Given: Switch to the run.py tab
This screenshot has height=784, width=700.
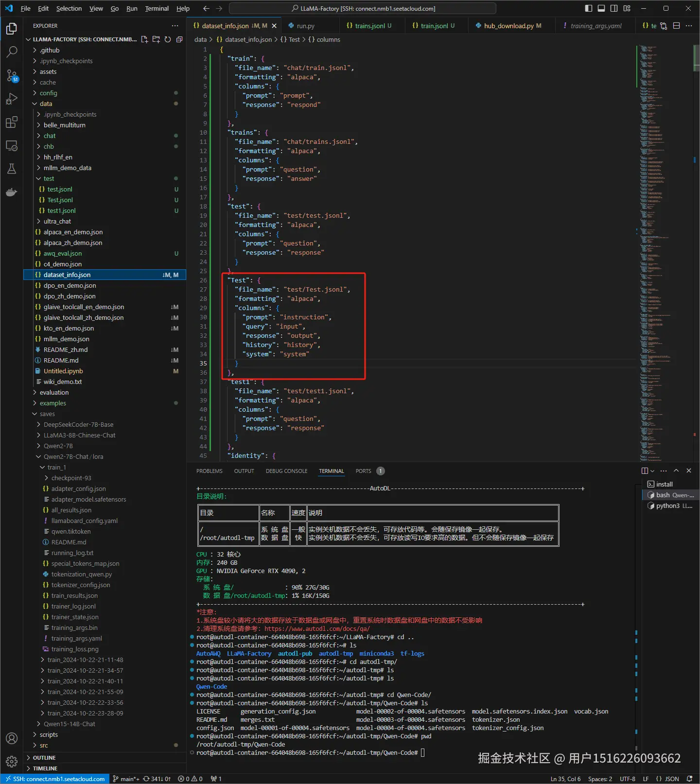Looking at the screenshot, I should click(306, 26).
